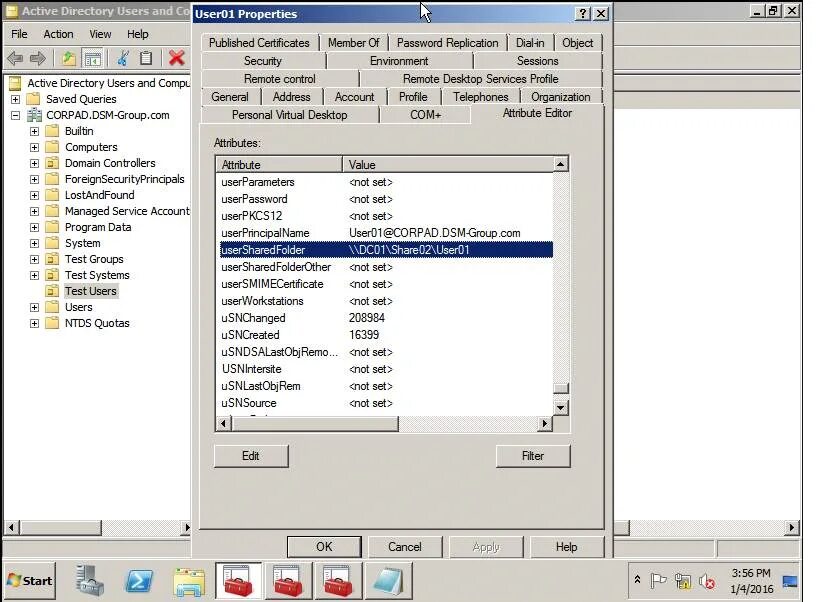Click the Cancel button
The image size is (819, 602).
point(405,547)
